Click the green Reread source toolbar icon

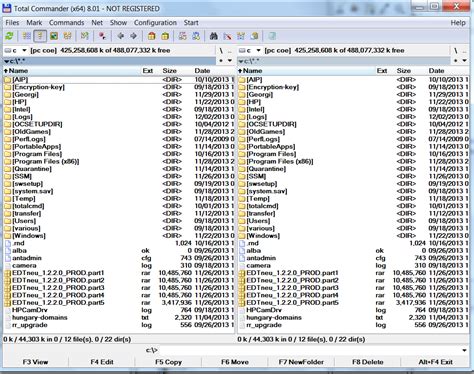[x=9, y=36]
